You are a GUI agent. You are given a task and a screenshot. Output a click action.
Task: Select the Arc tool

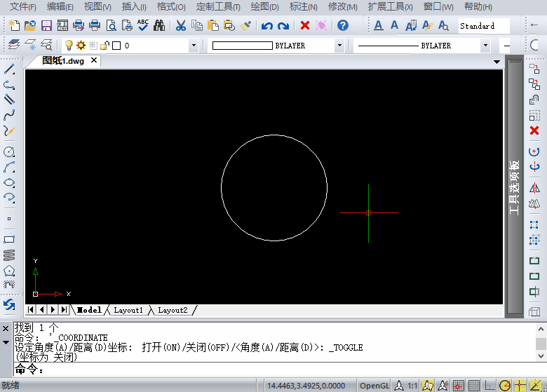click(9, 168)
